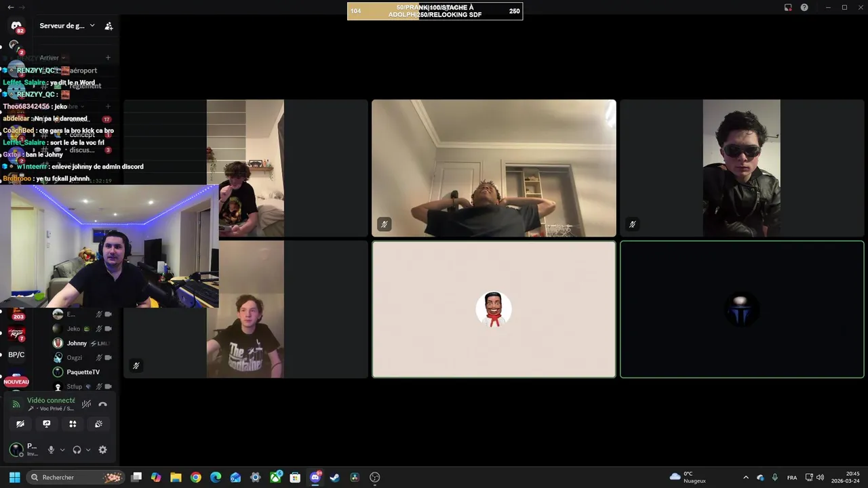Click the NOUVEAU badge in server list
The height and width of the screenshot is (488, 868).
(16, 382)
